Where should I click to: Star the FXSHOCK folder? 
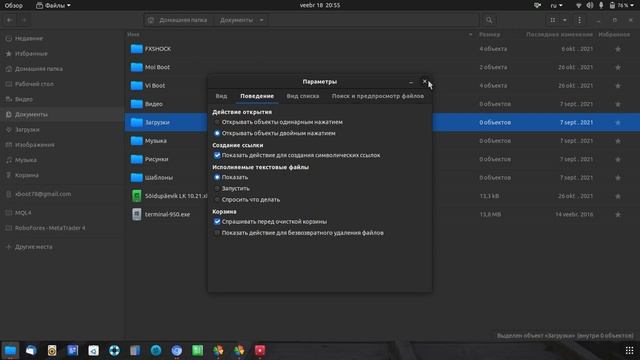pos(618,49)
